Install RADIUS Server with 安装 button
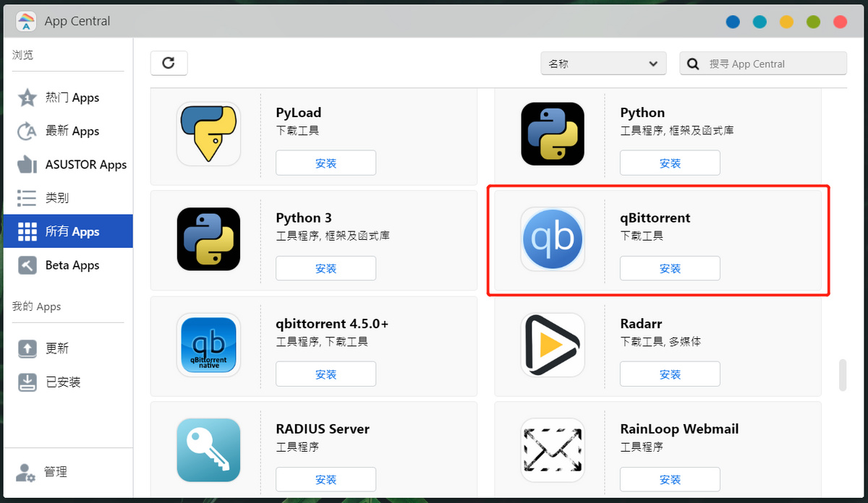This screenshot has height=503, width=868. coord(325,479)
